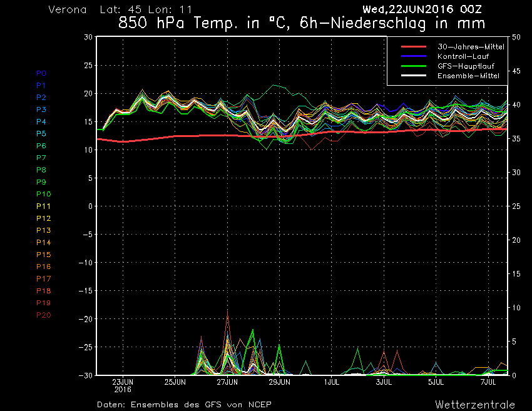This screenshot has height=411, width=532.
Task: Click the 1JUL date axis label
Action: tap(332, 382)
